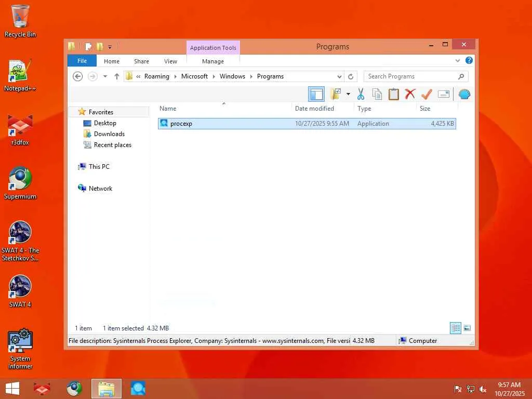Screen dimensions: 532x399
Task: Navigate to Roaming in the address bar
Action: click(x=157, y=76)
